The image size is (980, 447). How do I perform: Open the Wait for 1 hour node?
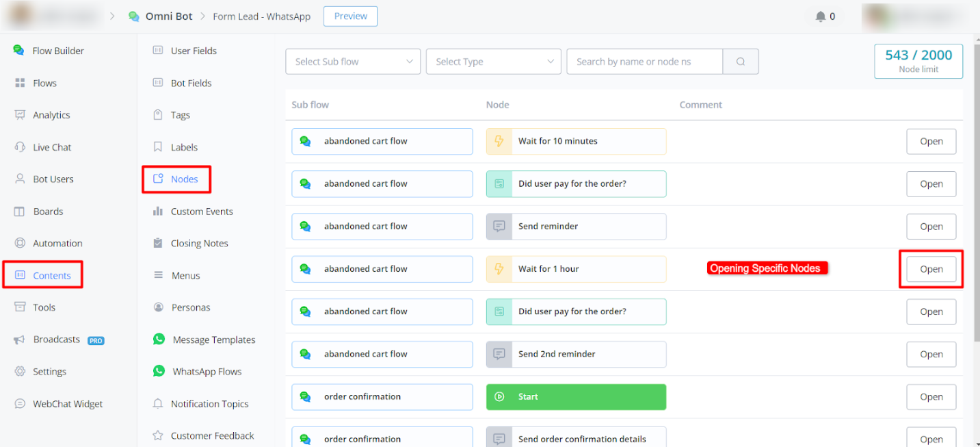pyautogui.click(x=931, y=269)
